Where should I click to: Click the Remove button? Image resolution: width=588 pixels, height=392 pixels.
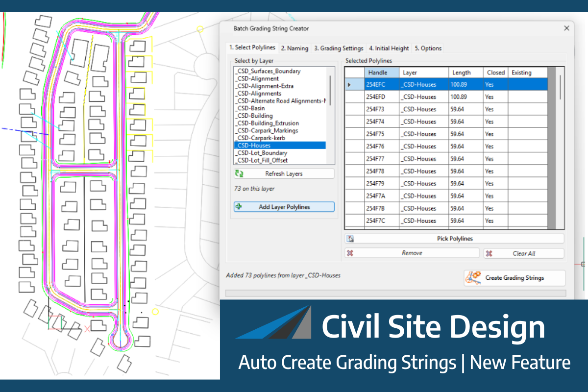tap(412, 253)
